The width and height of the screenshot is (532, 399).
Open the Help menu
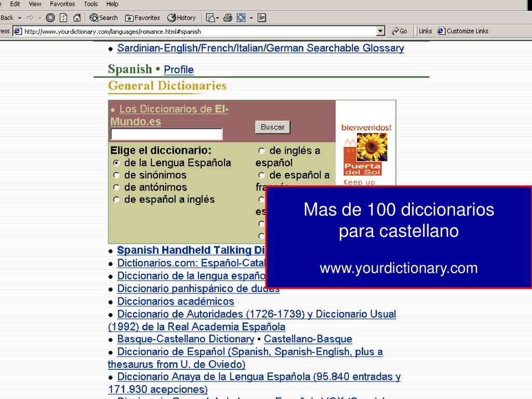112,4
